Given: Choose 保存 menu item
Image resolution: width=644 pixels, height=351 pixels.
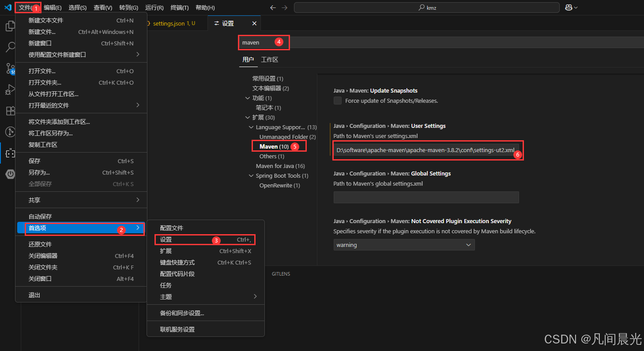Looking at the screenshot, I should click(x=81, y=161).
